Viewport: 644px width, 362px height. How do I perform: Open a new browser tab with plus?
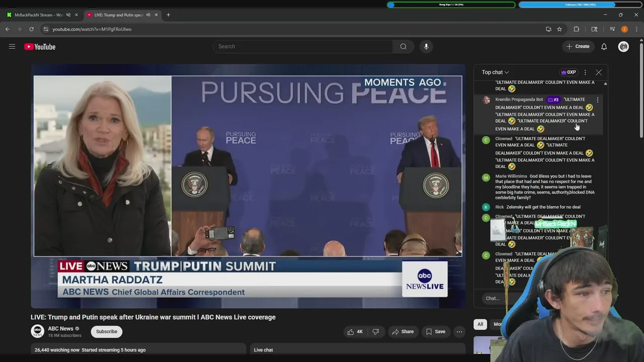point(168,15)
